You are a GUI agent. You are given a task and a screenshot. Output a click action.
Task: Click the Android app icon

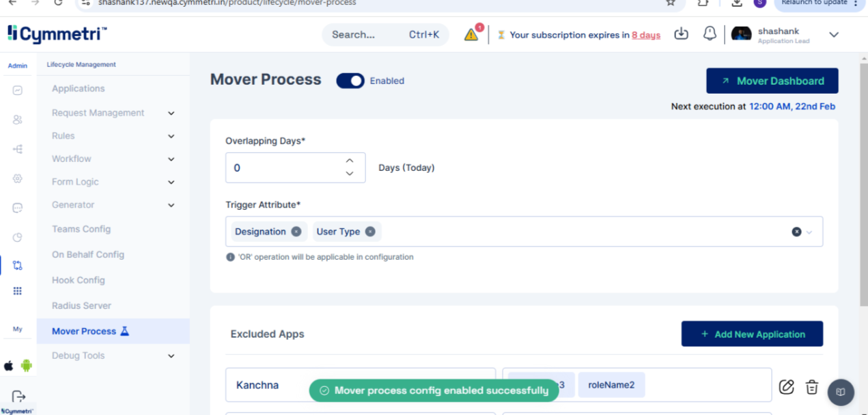[27, 365]
